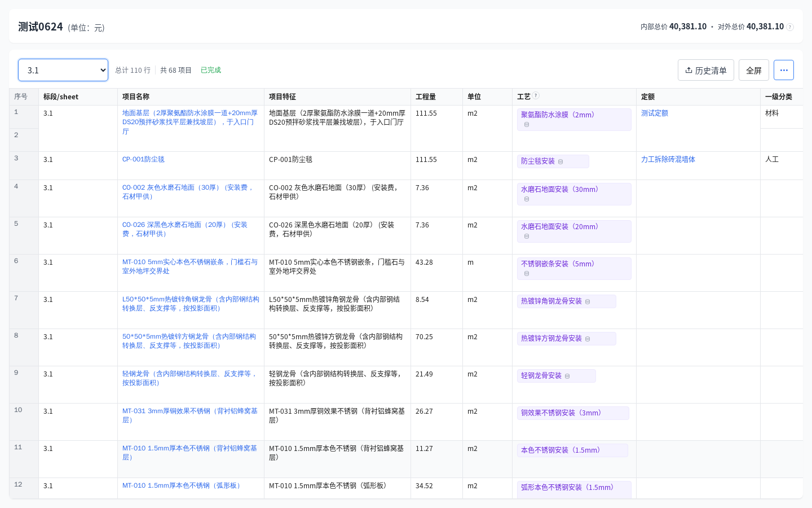Open link MT-031 3mm厚铜效果不锈钢
Image resolution: width=812 pixels, height=508 pixels.
click(190, 415)
